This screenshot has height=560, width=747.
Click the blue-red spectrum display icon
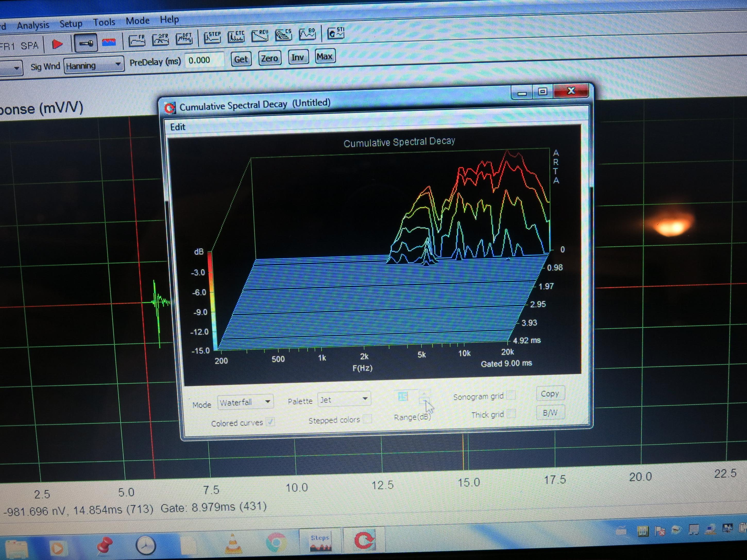pos(109,42)
